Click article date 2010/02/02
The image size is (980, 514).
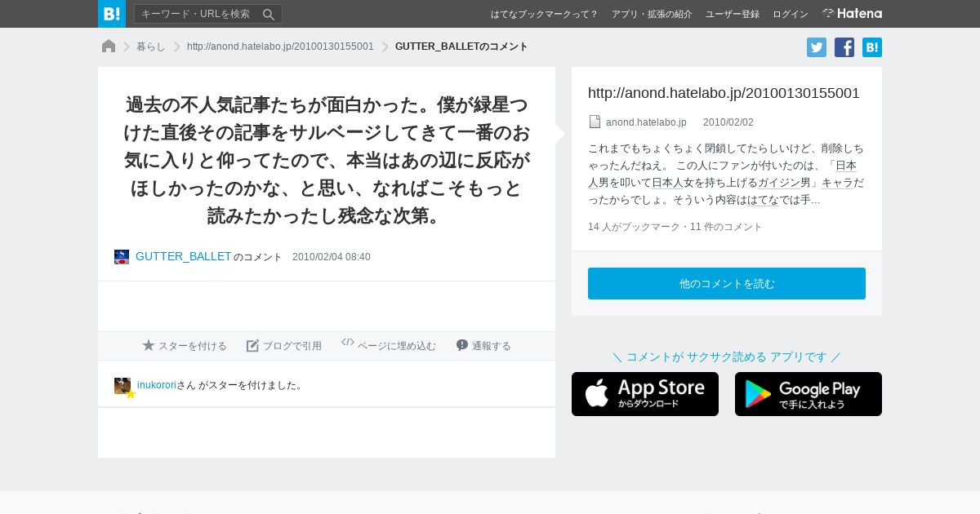[x=728, y=122]
